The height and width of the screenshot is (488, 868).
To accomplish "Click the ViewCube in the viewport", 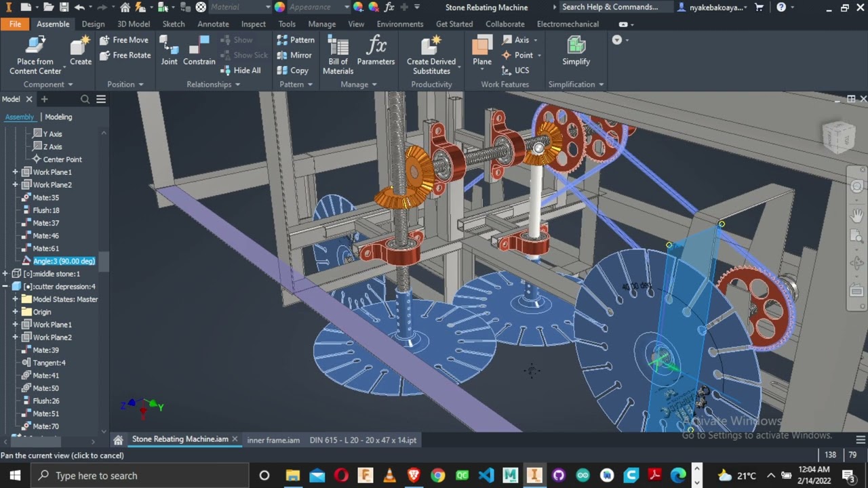I will 839,136.
